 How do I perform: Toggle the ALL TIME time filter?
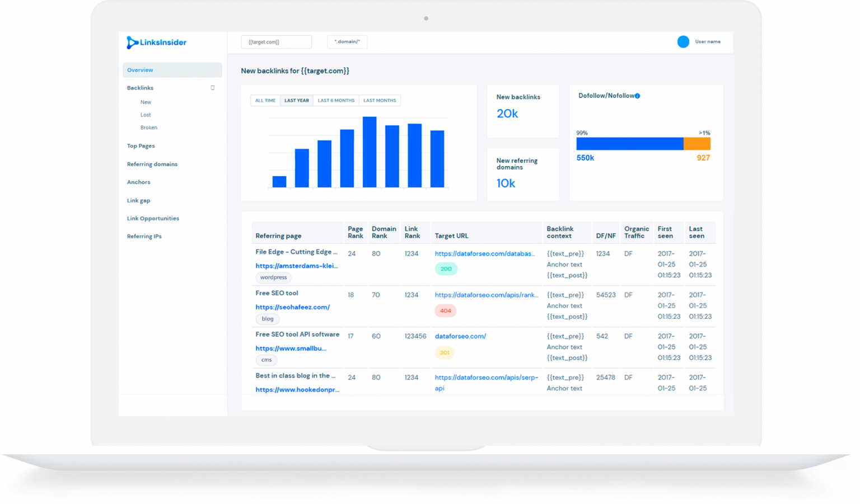(x=264, y=100)
